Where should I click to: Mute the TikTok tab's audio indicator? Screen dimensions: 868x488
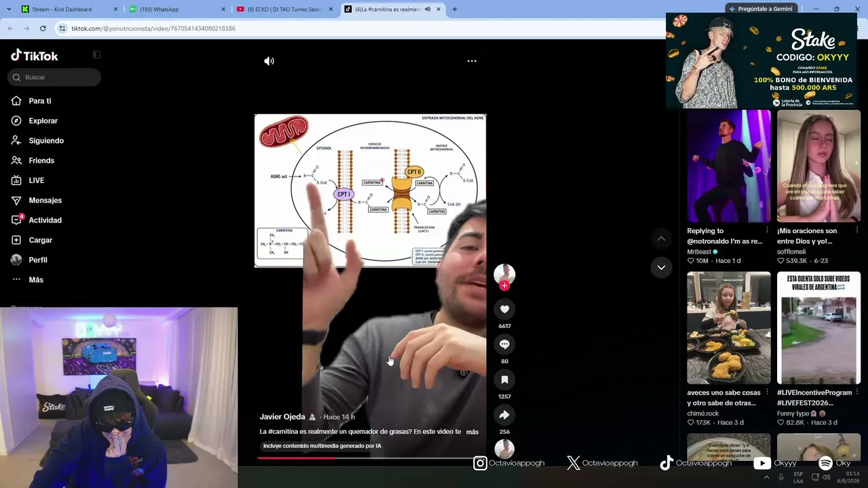tap(427, 9)
